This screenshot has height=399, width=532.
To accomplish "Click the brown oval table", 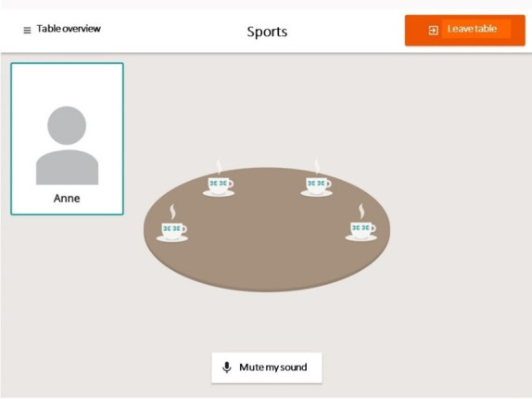I will pyautogui.click(x=267, y=229).
